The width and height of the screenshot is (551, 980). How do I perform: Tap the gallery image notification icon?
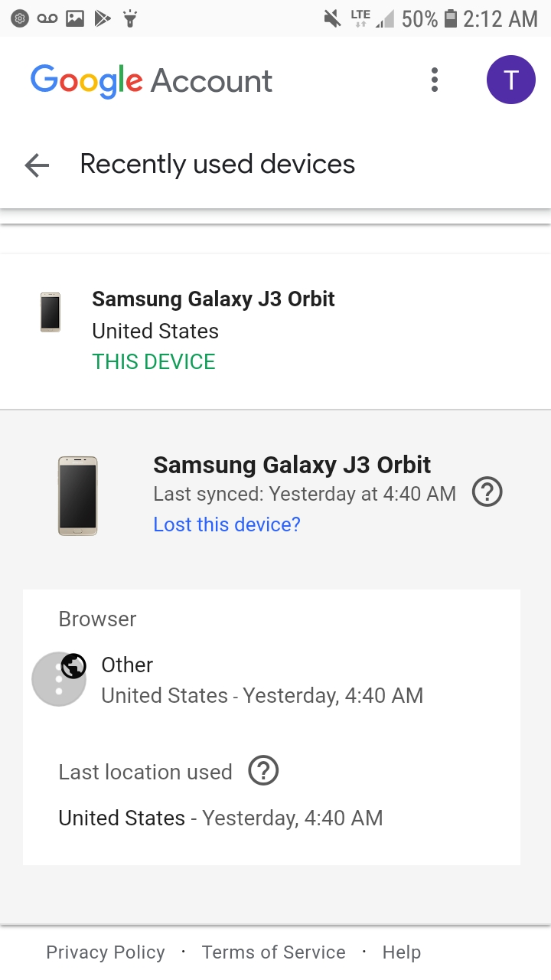coord(75,18)
